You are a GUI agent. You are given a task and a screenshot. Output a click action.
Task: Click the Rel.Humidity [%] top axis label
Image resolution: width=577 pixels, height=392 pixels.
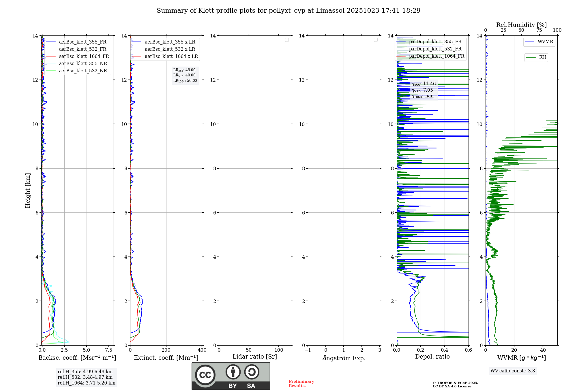[521, 25]
